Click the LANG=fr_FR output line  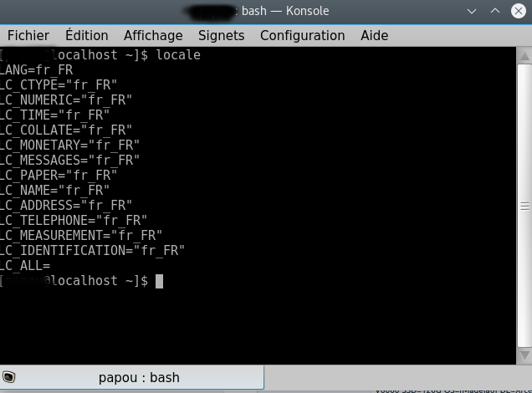pyautogui.click(x=36, y=70)
